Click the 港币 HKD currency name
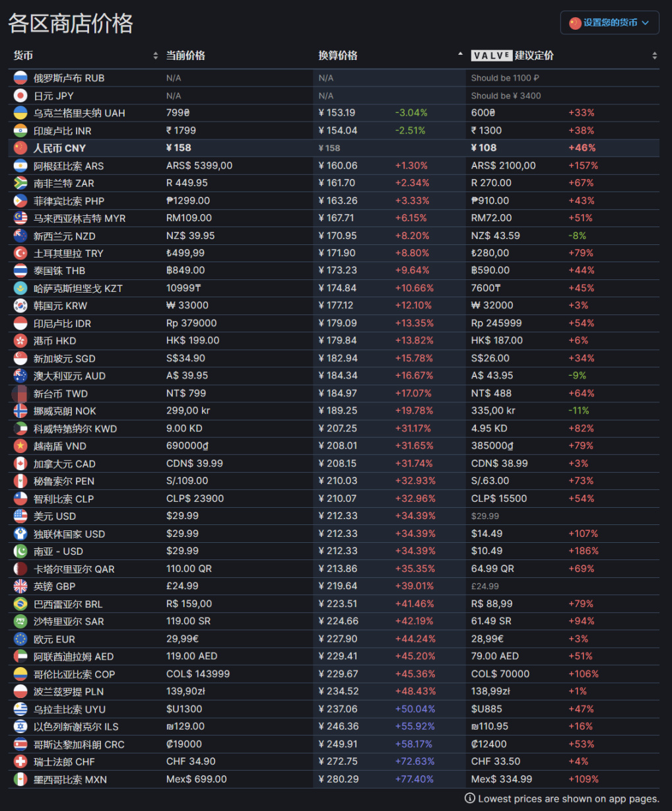This screenshot has height=811, width=672. [55, 341]
